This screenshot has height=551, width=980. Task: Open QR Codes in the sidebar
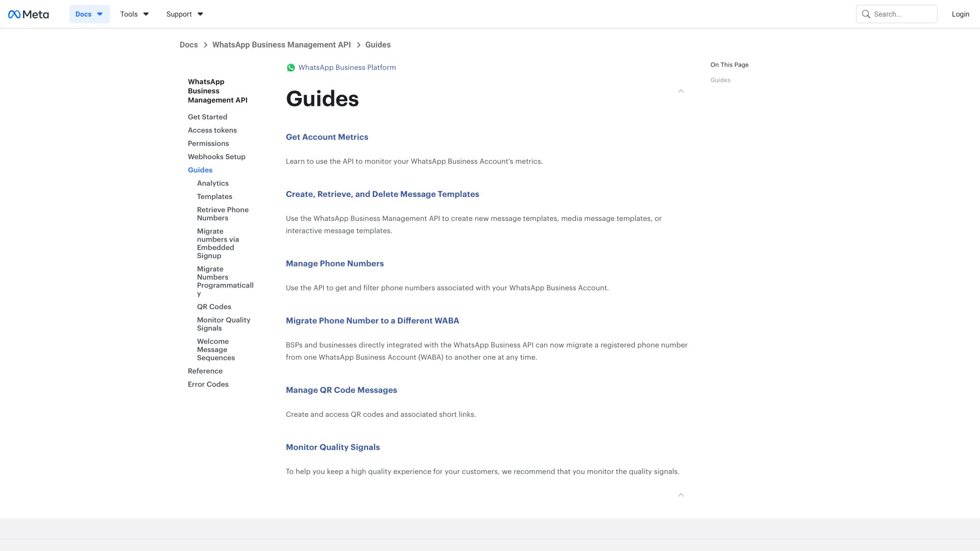point(214,307)
